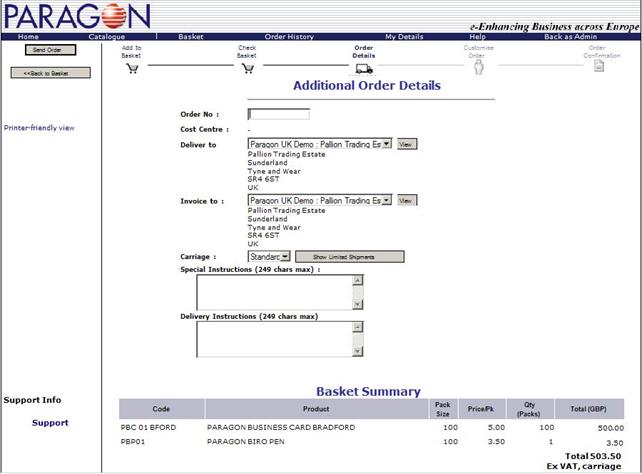Open the Deliver to address dropdown
The height and width of the screenshot is (474, 642).
(x=320, y=144)
